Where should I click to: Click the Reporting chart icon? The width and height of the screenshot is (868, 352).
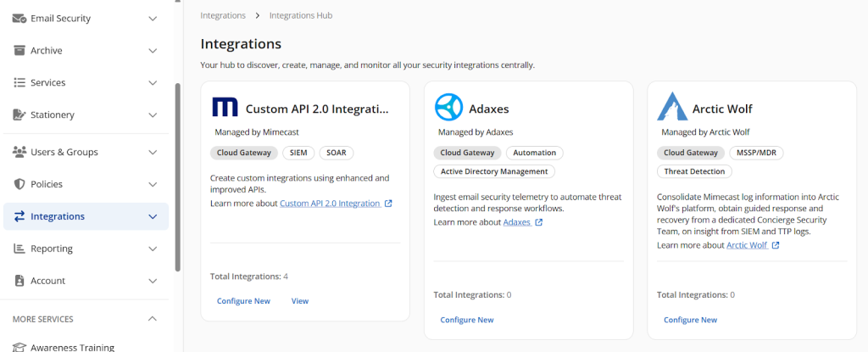(x=19, y=249)
